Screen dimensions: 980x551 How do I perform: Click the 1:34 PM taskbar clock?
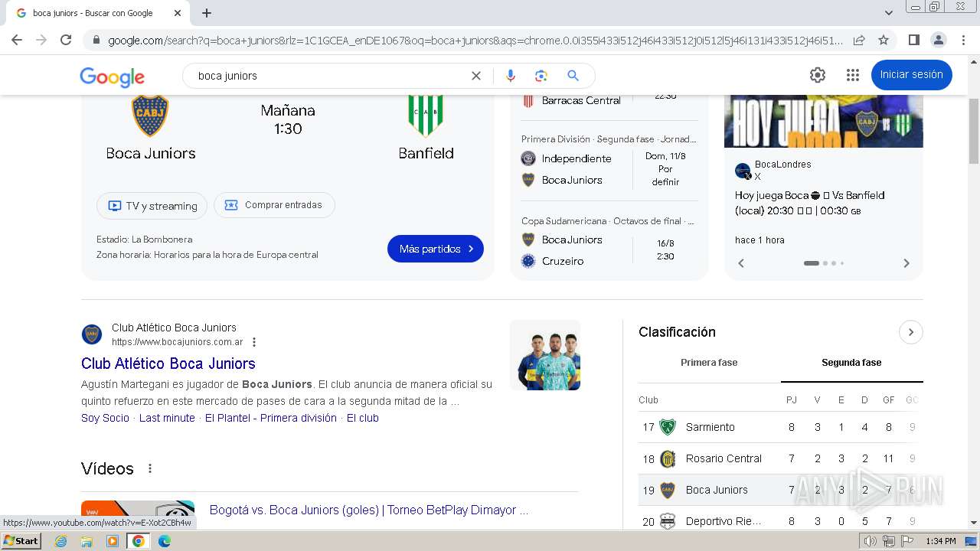click(x=940, y=541)
